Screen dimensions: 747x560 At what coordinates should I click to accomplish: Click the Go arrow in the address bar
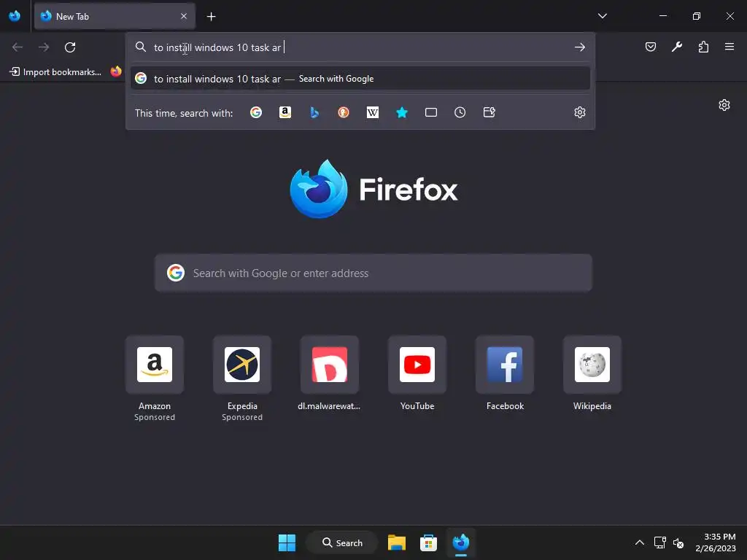580,47
